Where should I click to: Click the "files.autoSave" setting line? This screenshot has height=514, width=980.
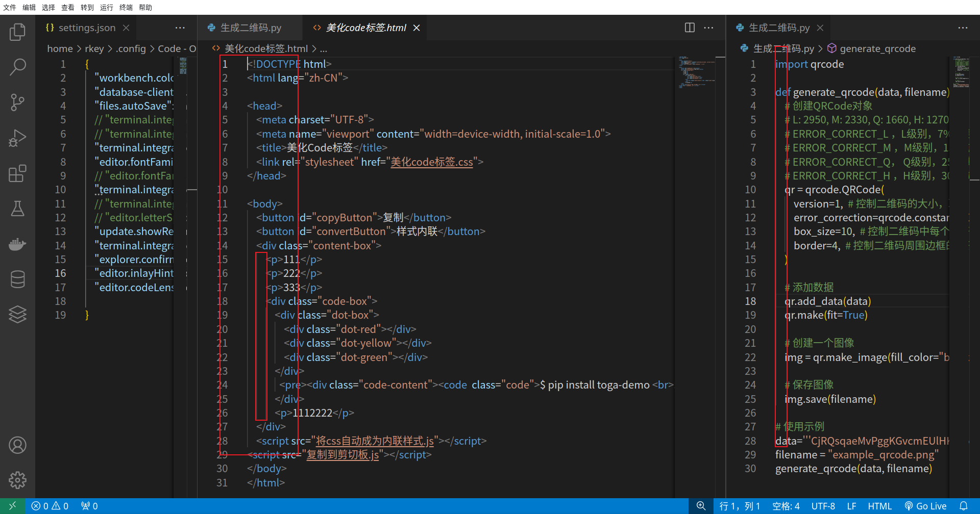click(134, 106)
